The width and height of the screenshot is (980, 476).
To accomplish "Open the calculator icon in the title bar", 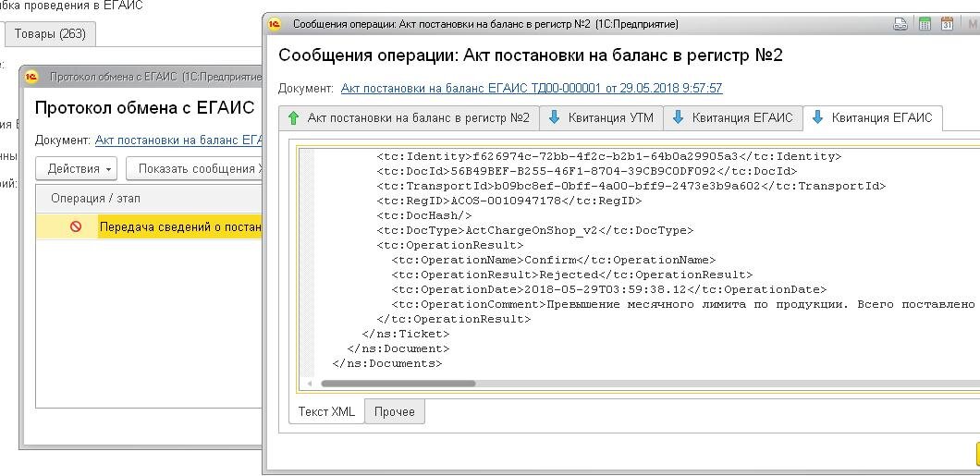I will tap(925, 24).
